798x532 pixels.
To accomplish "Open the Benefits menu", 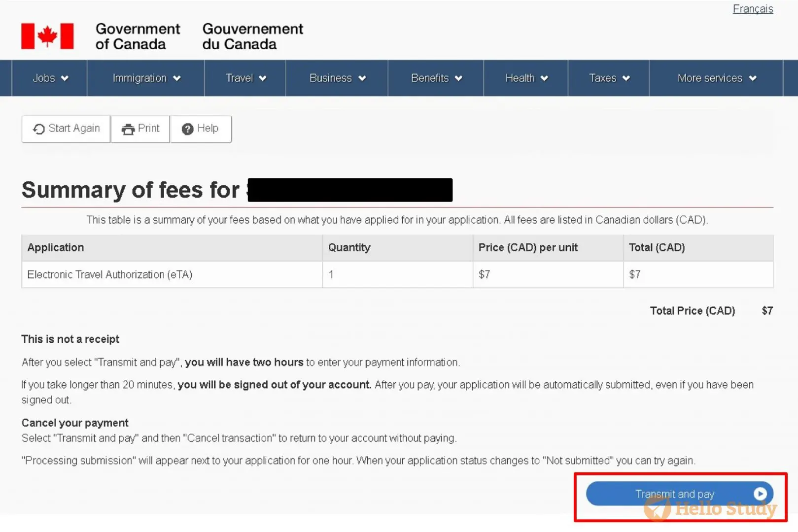I will click(436, 78).
